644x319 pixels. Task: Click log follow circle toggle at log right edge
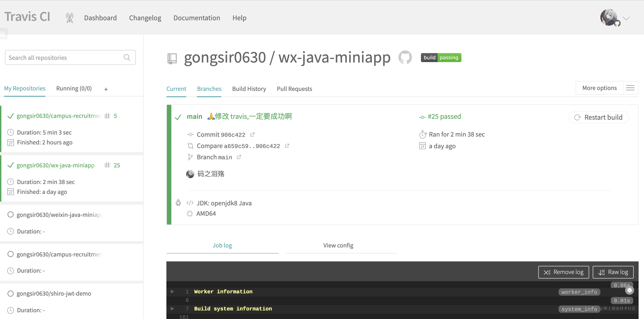[x=629, y=290]
